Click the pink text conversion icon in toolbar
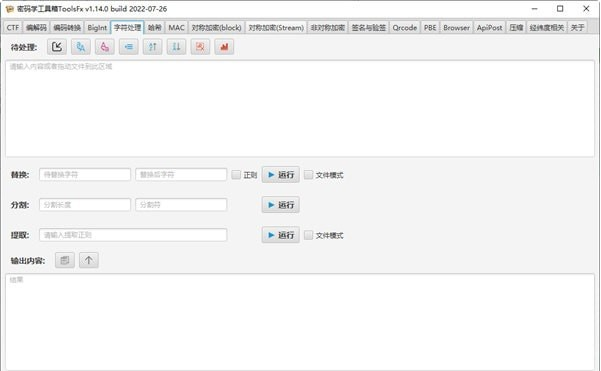This screenshot has height=371, width=601. click(105, 47)
